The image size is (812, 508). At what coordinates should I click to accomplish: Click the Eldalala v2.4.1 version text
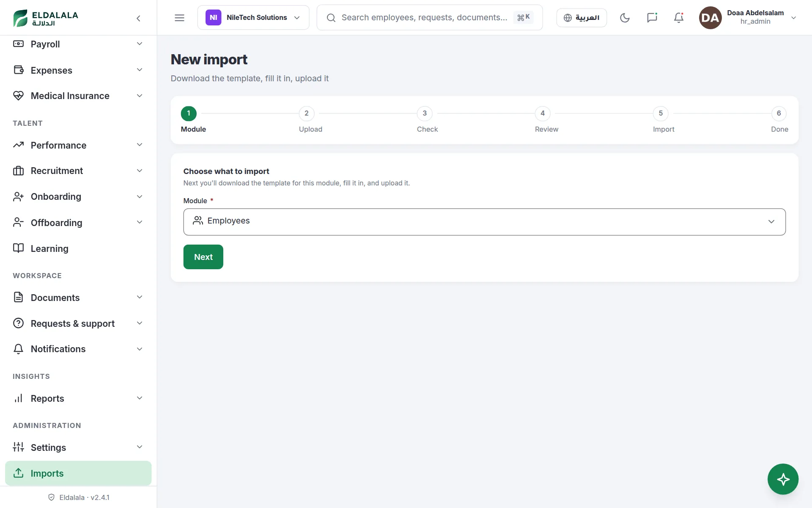click(84, 497)
